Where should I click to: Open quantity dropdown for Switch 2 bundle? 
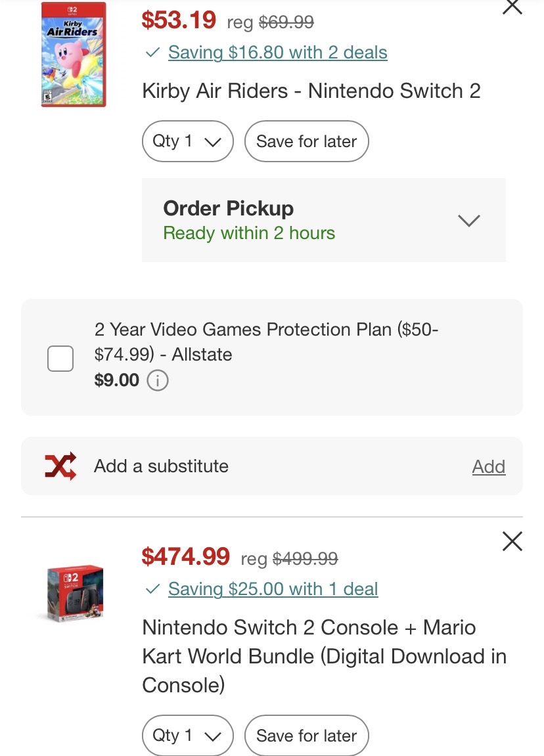pyautogui.click(x=187, y=735)
